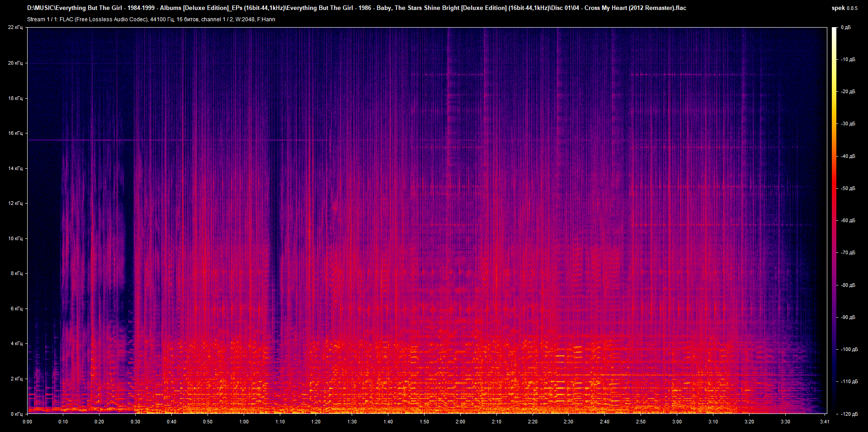This screenshot has height=432, width=868.
Task: Click the '-20 дБ' level scale label
Action: pos(848,92)
